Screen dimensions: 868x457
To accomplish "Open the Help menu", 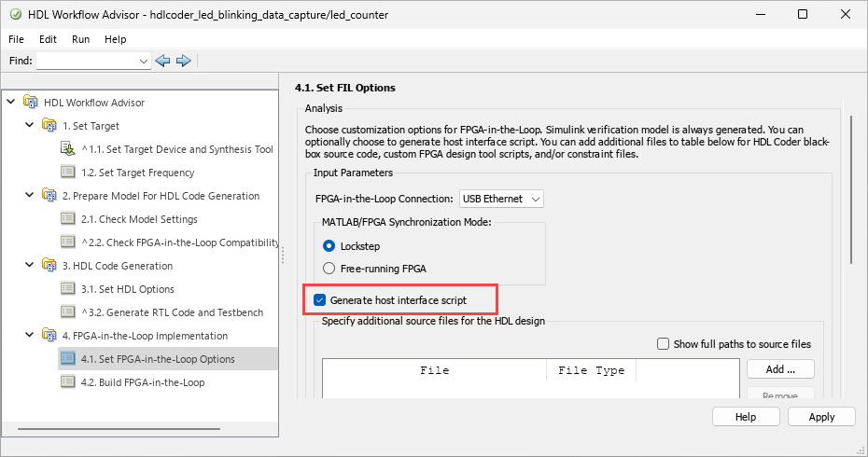I will pyautogui.click(x=115, y=39).
